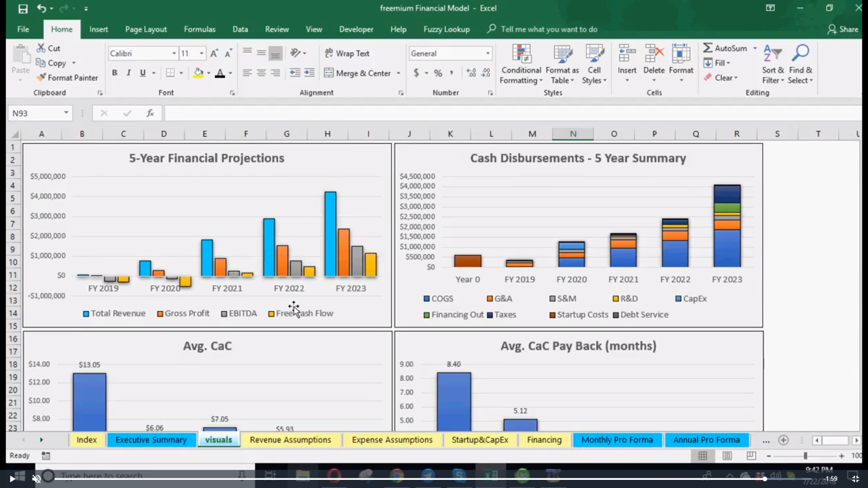Viewport: 868px width, 488px height.
Task: Click the Undo arrow icon
Action: click(42, 9)
